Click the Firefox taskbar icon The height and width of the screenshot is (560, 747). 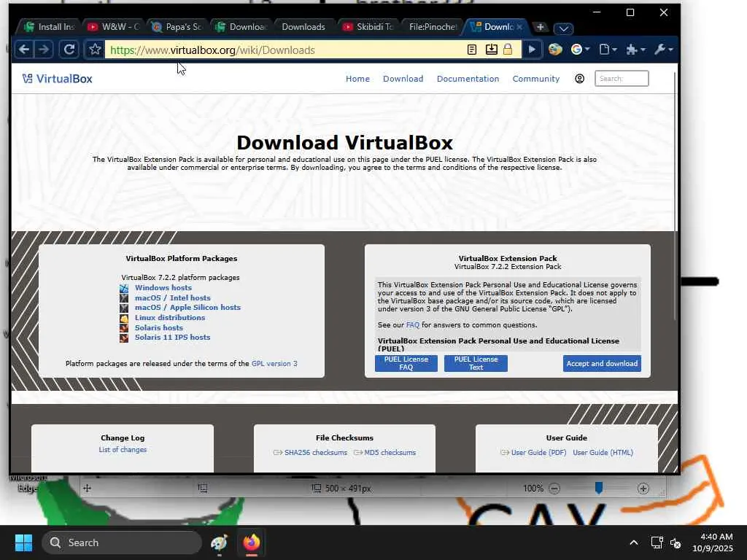click(x=252, y=542)
